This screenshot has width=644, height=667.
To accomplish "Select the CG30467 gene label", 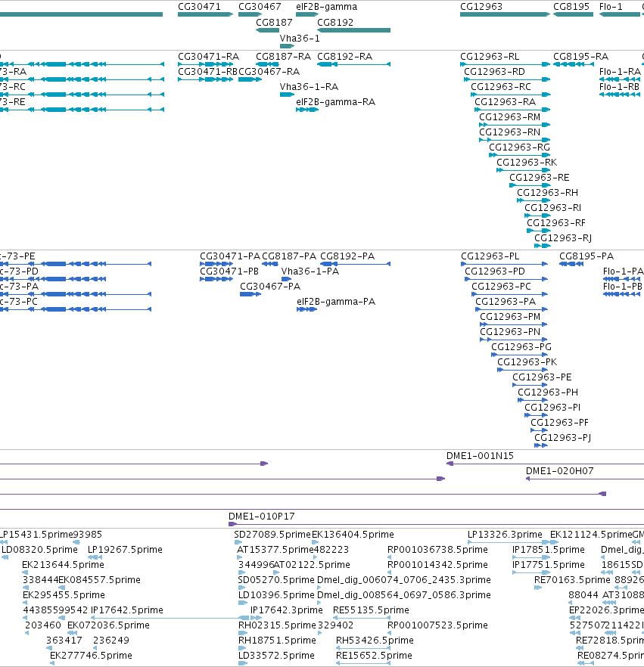I will click(x=260, y=7).
